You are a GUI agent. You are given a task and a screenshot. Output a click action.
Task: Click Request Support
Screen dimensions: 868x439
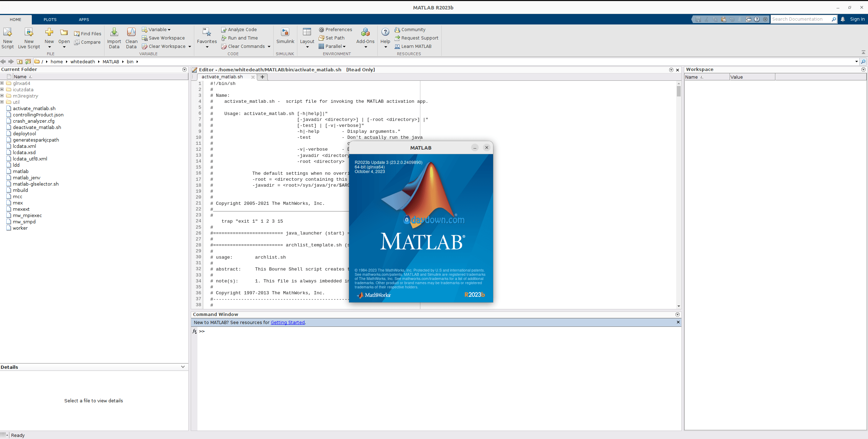[416, 38]
